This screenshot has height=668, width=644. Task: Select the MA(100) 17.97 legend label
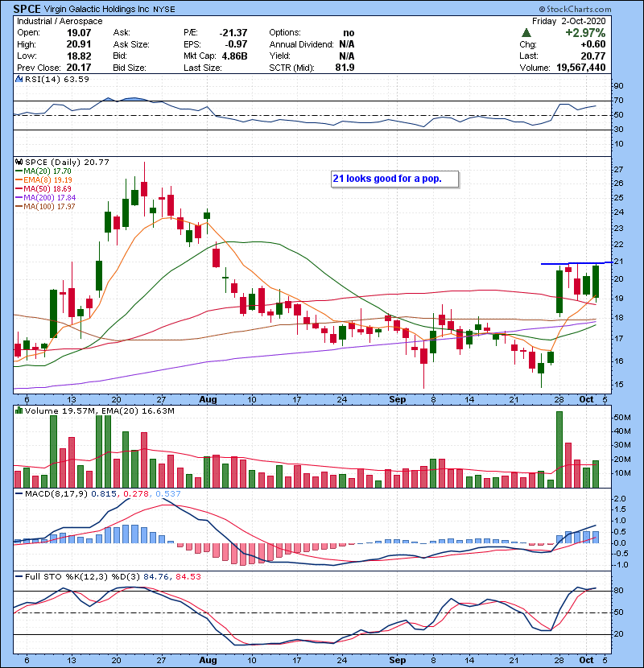(x=49, y=207)
